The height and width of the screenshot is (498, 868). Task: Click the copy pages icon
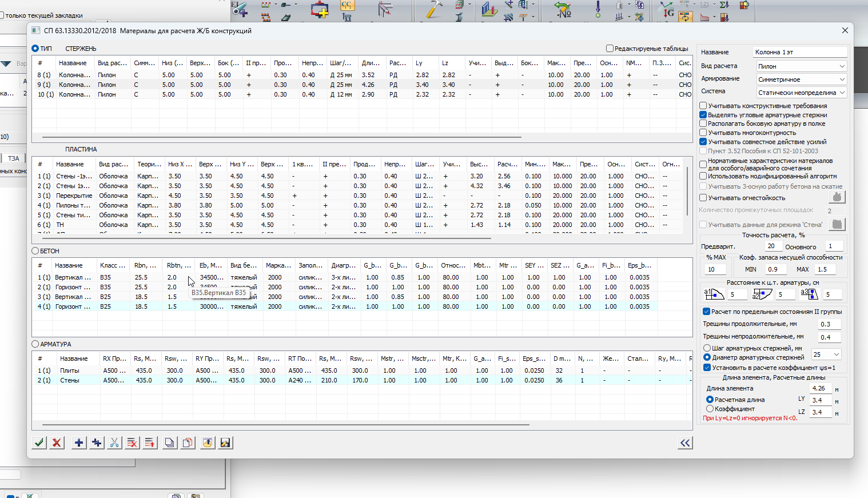tap(169, 443)
